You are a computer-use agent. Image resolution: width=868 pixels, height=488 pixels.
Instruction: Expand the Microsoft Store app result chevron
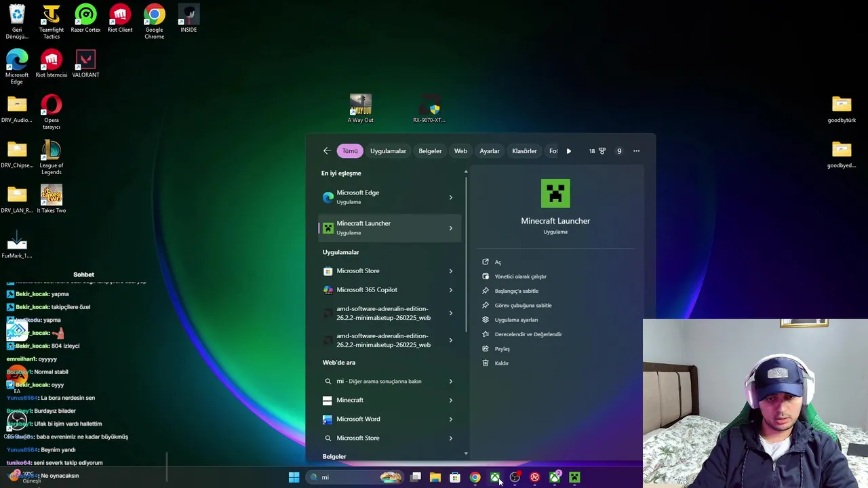450,271
